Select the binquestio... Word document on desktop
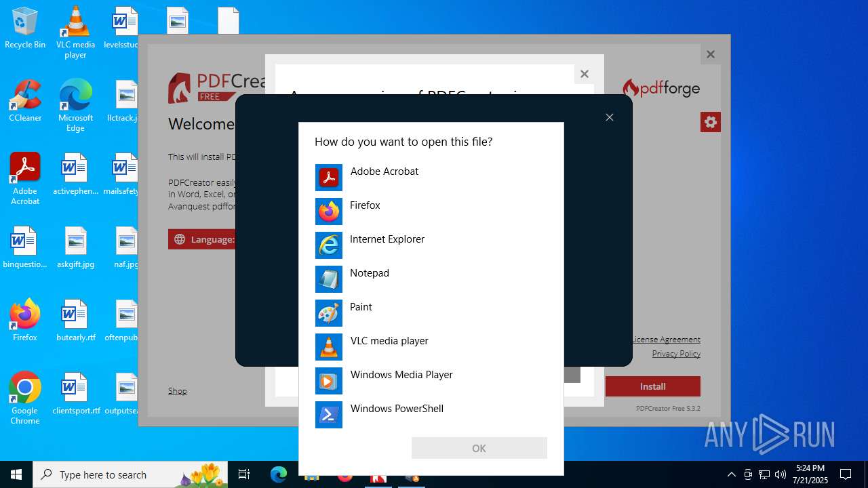The width and height of the screenshot is (868, 488). click(25, 247)
